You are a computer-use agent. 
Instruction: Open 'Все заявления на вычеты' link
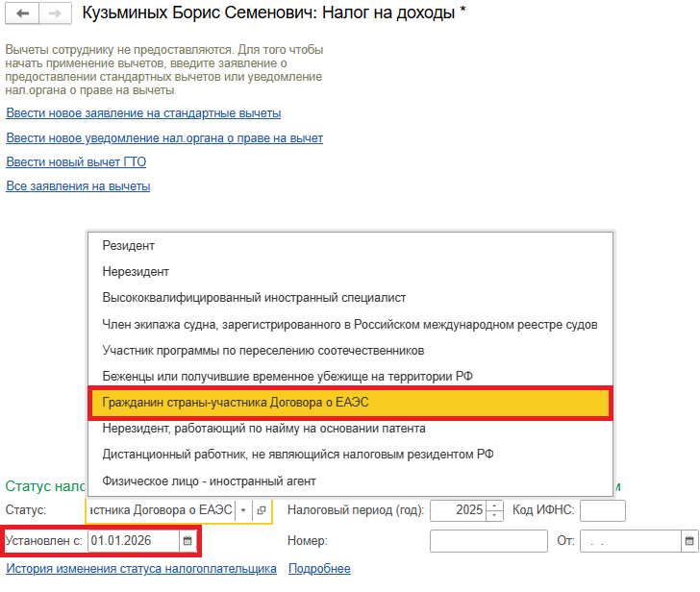tap(78, 185)
